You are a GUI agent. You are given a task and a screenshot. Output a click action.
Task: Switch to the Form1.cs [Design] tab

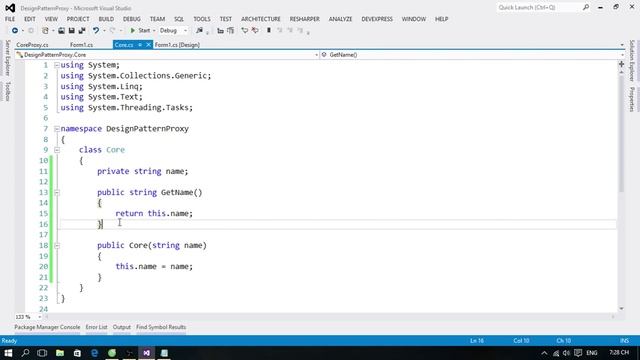(177, 45)
